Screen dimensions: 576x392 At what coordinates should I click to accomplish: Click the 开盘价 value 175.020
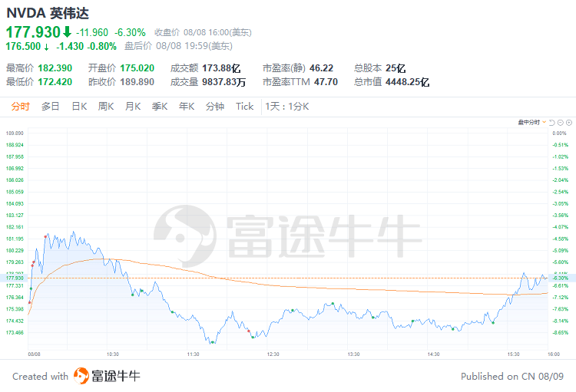click(137, 68)
